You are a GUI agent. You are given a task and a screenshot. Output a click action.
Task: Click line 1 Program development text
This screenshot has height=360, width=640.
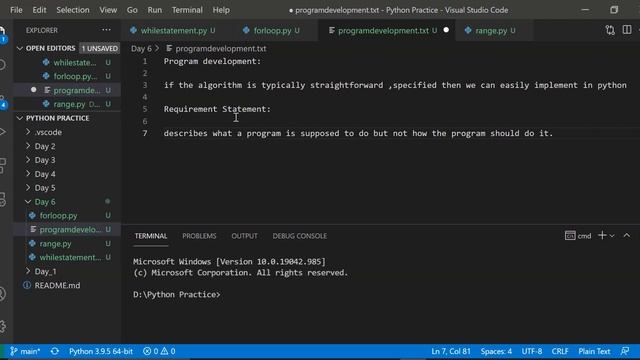click(x=212, y=61)
